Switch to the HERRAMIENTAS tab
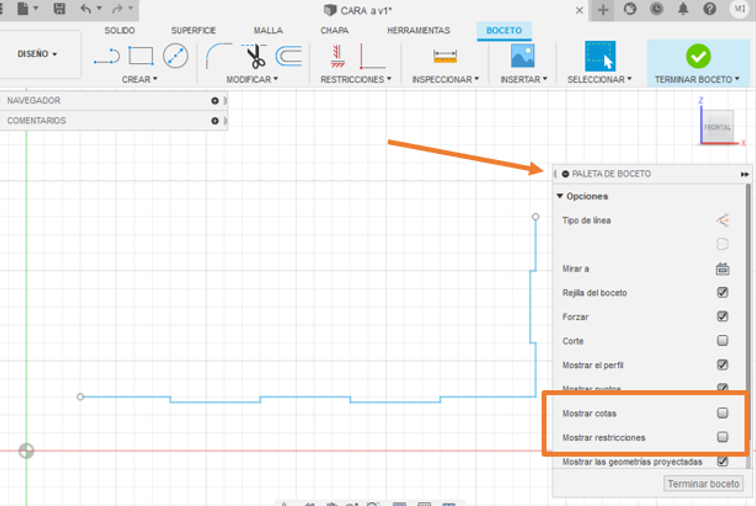Image resolution: width=756 pixels, height=506 pixels. click(x=418, y=30)
